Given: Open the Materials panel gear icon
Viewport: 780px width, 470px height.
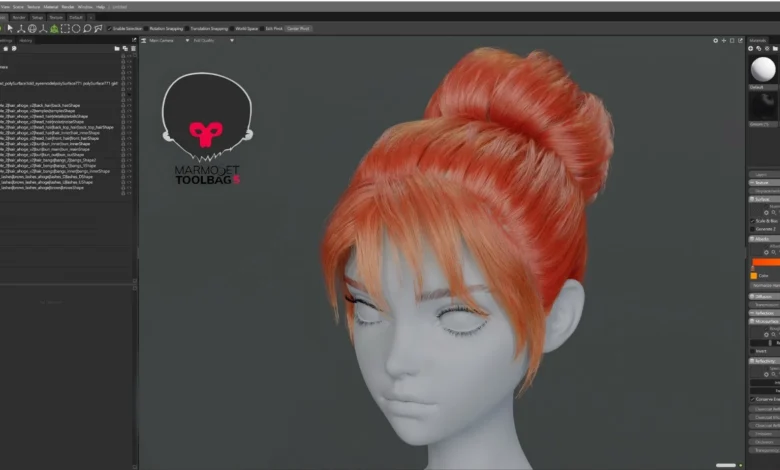Looking at the screenshot, I should pos(767,48).
